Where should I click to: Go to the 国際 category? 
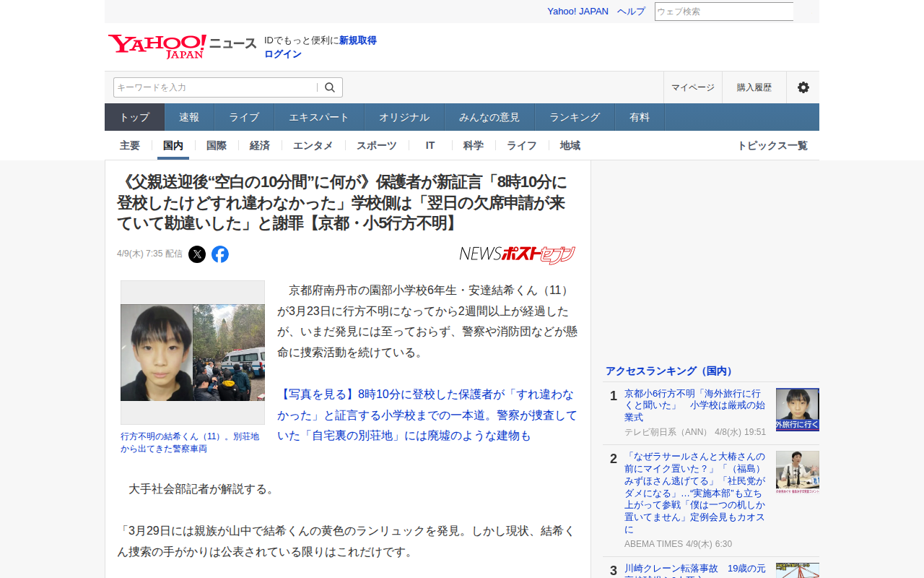217,145
